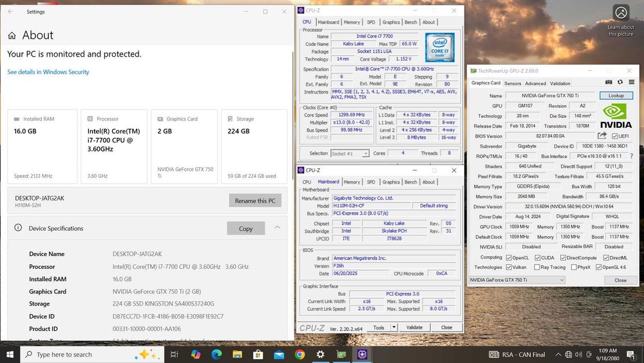644x363 pixels.
Task: Open the SPD tab in upper CPU-Z window
Action: (371, 22)
